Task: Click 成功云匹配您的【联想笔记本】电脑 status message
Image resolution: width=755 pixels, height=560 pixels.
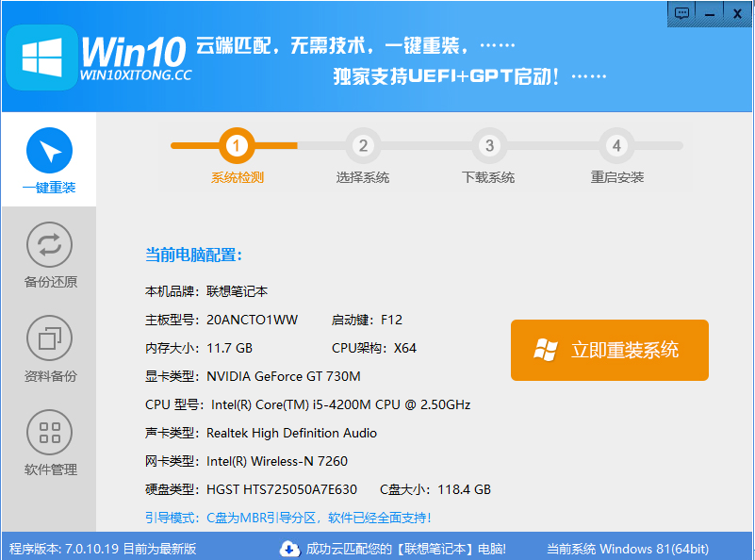Action: [406, 549]
